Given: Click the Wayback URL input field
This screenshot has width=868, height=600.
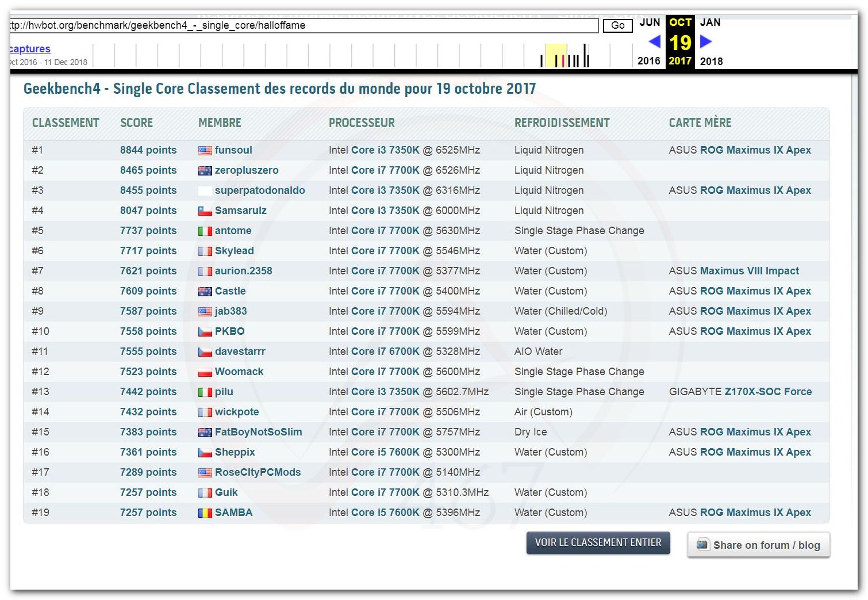Looking at the screenshot, I should [304, 25].
